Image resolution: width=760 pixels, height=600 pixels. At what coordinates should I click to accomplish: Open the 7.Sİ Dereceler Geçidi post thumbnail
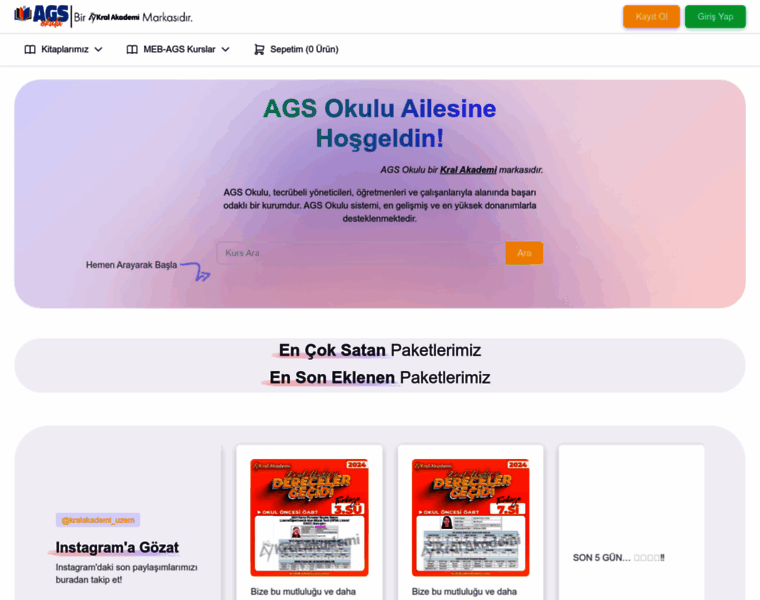point(470,518)
